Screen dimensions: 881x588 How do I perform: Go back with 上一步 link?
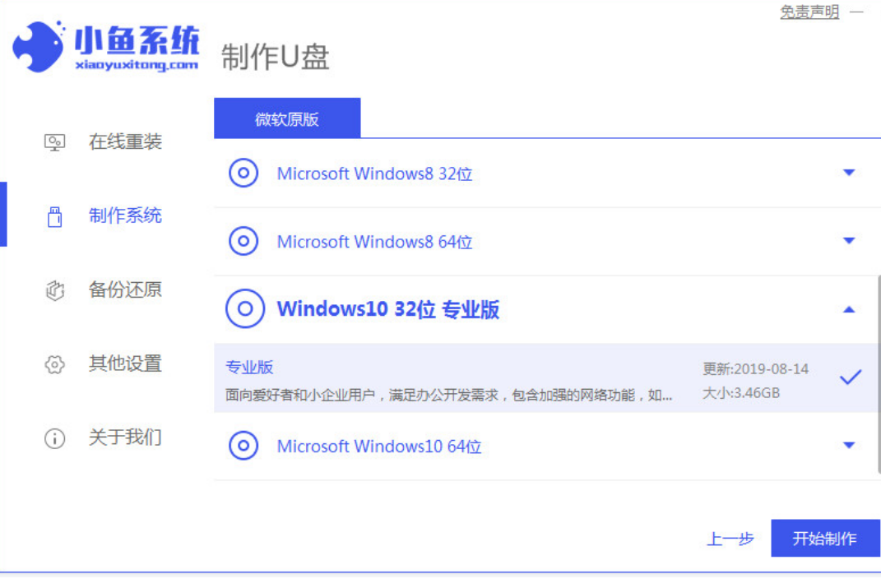[x=730, y=539]
